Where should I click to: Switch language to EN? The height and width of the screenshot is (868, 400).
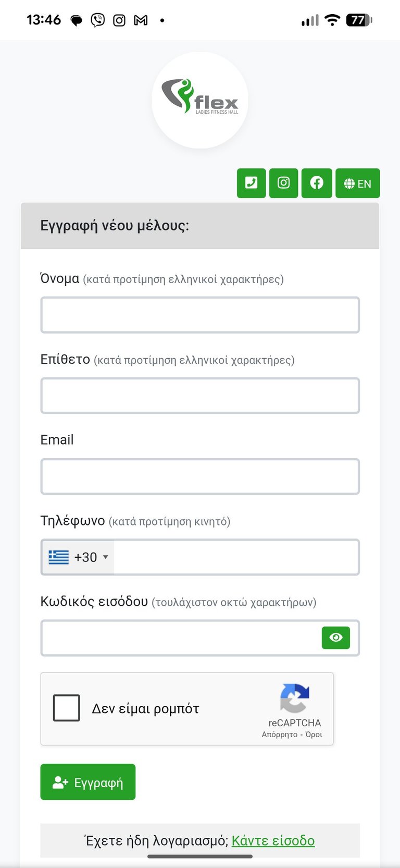357,183
